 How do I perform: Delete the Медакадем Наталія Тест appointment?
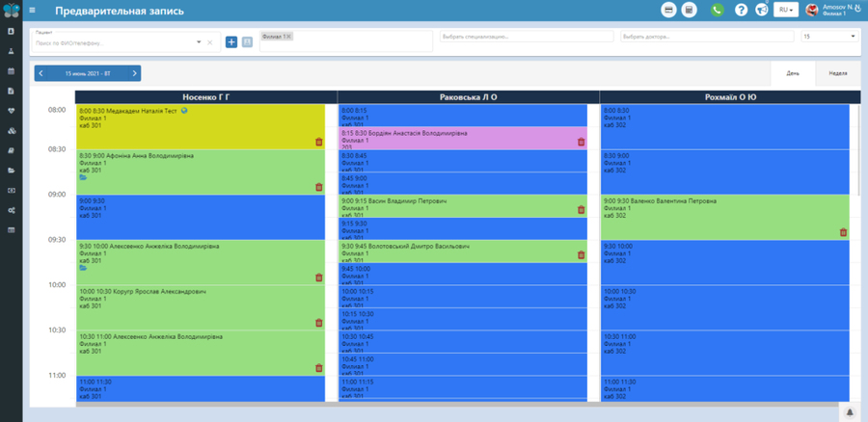coord(319,142)
